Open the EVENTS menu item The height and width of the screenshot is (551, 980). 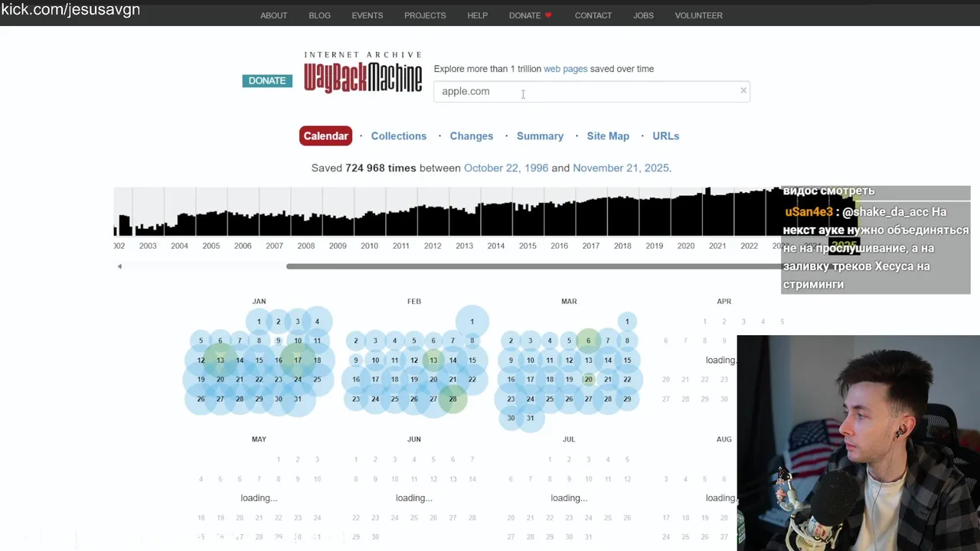coord(367,15)
